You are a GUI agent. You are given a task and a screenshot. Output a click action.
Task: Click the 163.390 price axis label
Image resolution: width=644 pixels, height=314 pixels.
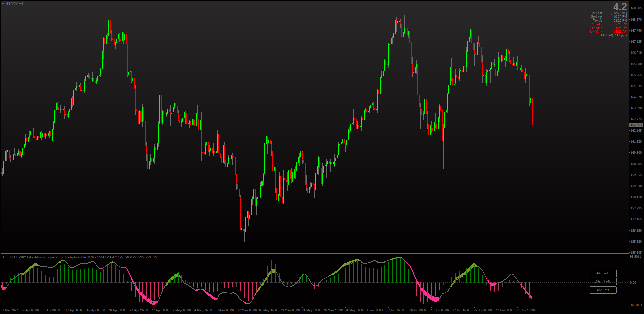(636, 108)
